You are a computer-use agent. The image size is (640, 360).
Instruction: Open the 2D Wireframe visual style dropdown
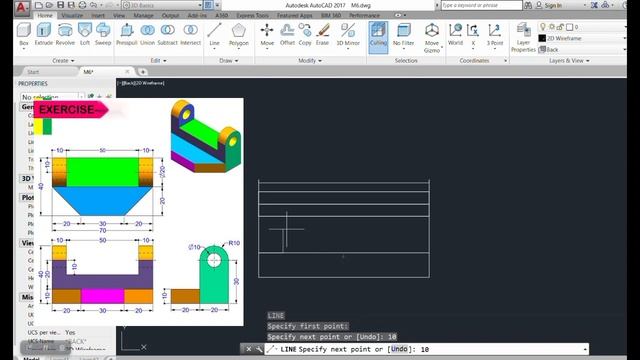(x=582, y=38)
